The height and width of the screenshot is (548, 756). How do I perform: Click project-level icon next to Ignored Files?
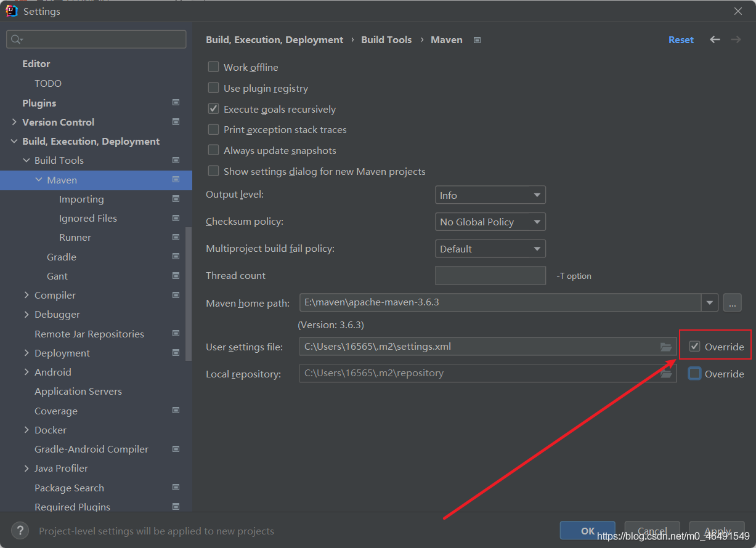tap(176, 218)
